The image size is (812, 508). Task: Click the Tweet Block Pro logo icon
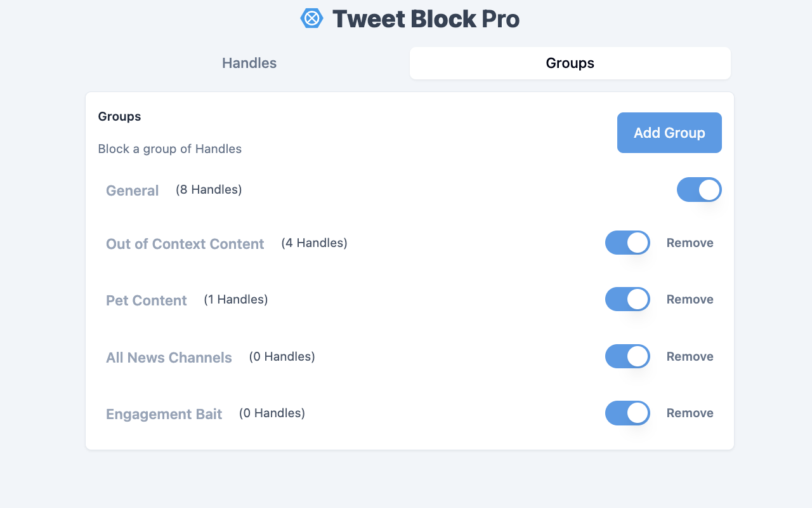tap(311, 18)
